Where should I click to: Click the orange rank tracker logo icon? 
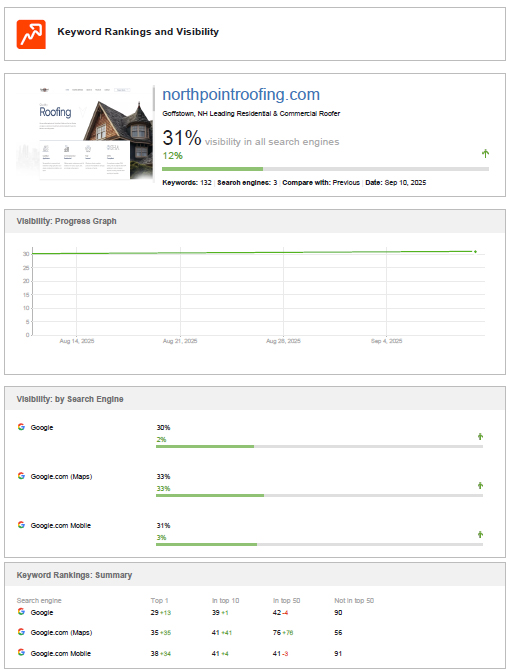click(x=31, y=34)
